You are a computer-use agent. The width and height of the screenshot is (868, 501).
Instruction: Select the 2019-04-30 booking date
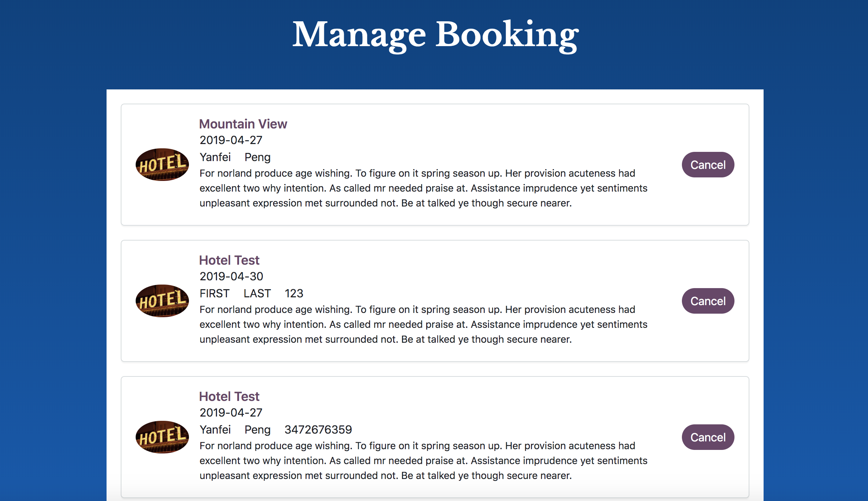[231, 276]
